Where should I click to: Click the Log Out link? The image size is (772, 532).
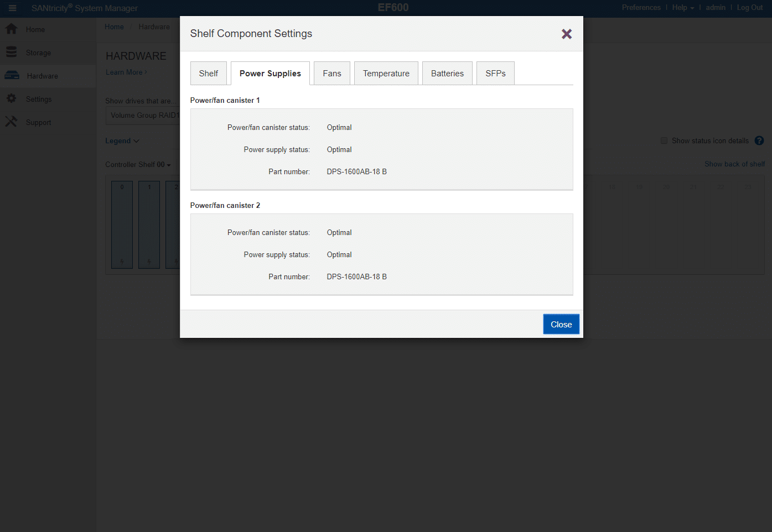point(749,8)
